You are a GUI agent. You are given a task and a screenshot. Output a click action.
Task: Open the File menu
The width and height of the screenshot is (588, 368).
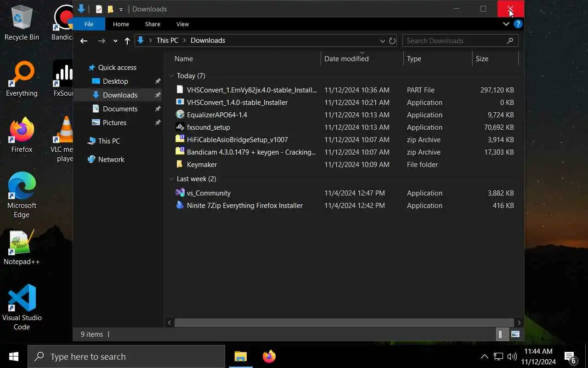[89, 24]
